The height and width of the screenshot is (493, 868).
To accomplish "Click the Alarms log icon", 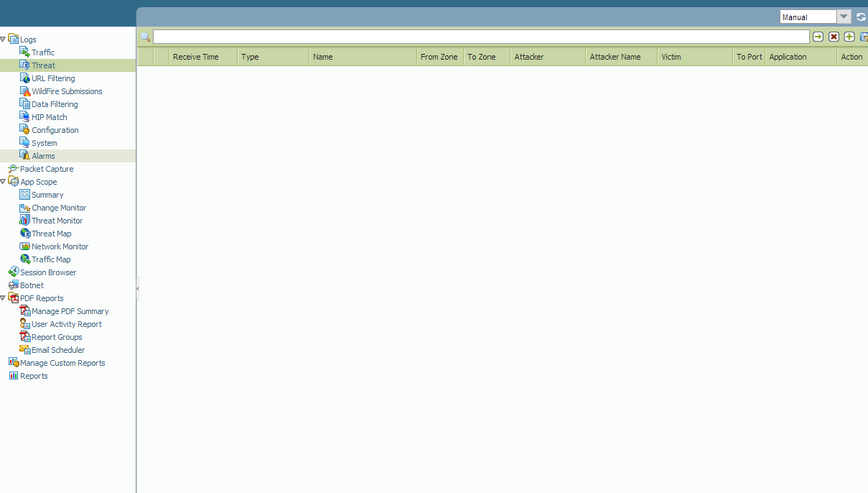I will (24, 156).
